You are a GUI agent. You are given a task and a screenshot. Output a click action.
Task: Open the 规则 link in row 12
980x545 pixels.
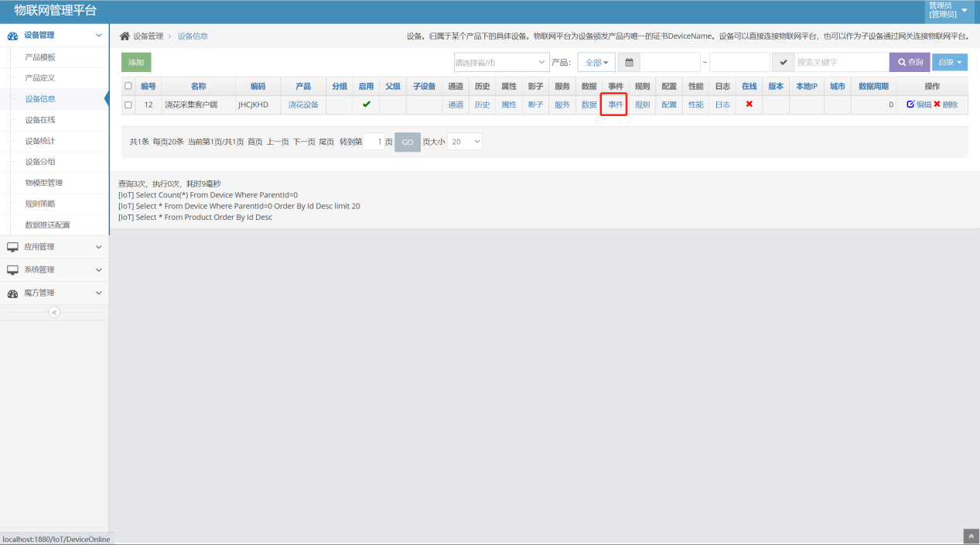tap(642, 105)
